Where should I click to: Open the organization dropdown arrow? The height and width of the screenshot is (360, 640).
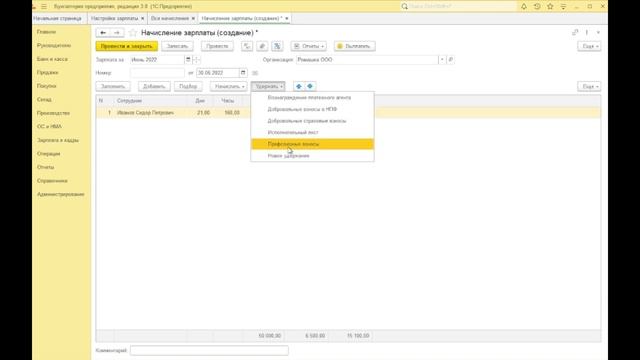point(442,60)
